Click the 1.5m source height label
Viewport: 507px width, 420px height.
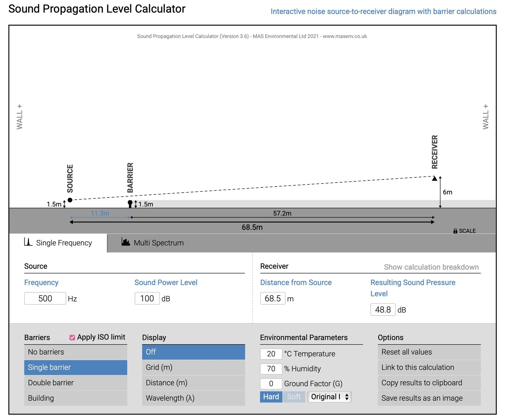pos(54,204)
